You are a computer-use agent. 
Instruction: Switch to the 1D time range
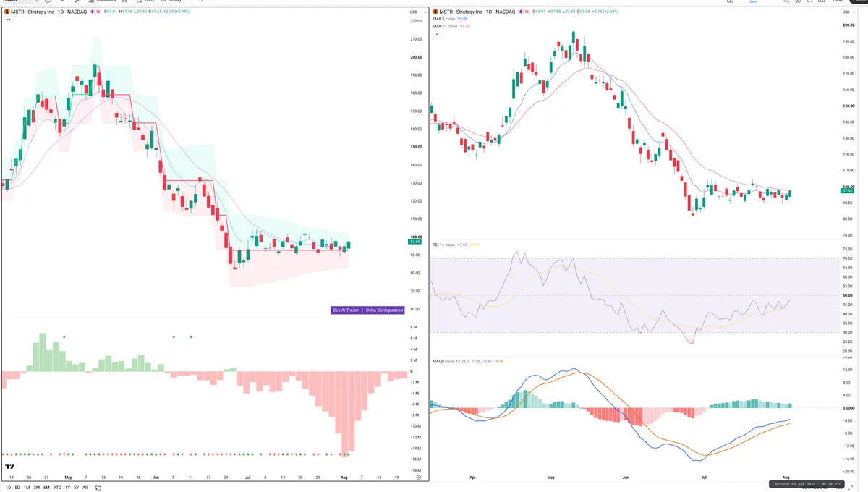pyautogui.click(x=8, y=487)
